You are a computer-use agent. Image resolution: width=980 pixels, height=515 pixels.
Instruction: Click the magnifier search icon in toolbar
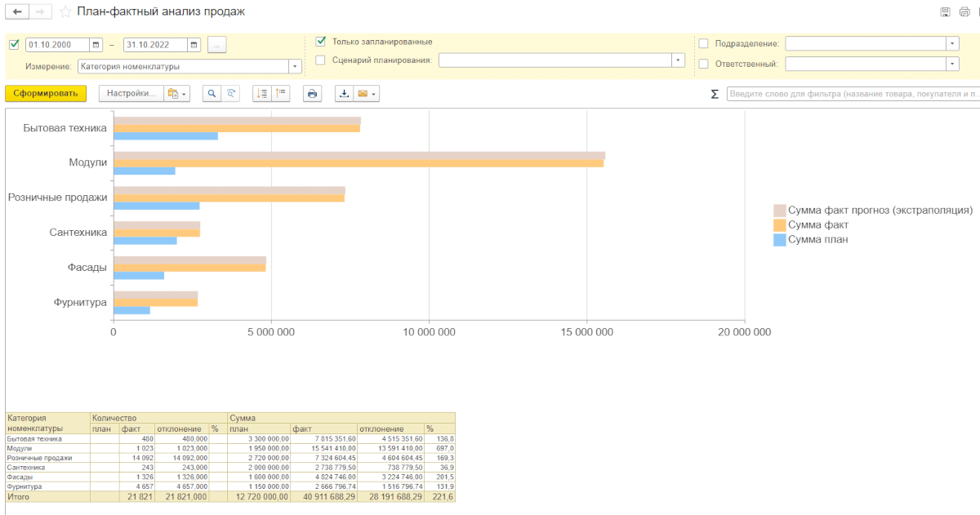point(212,94)
